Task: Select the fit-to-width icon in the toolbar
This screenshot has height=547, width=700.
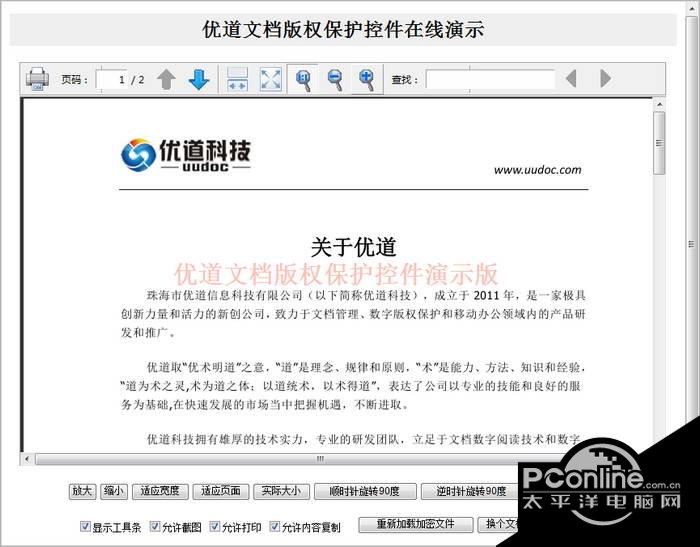Action: [x=237, y=79]
